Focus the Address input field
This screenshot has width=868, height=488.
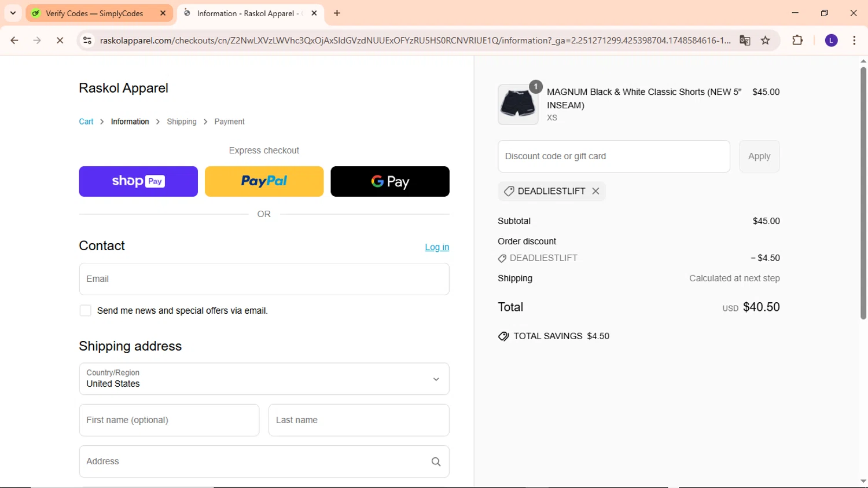[x=264, y=461]
